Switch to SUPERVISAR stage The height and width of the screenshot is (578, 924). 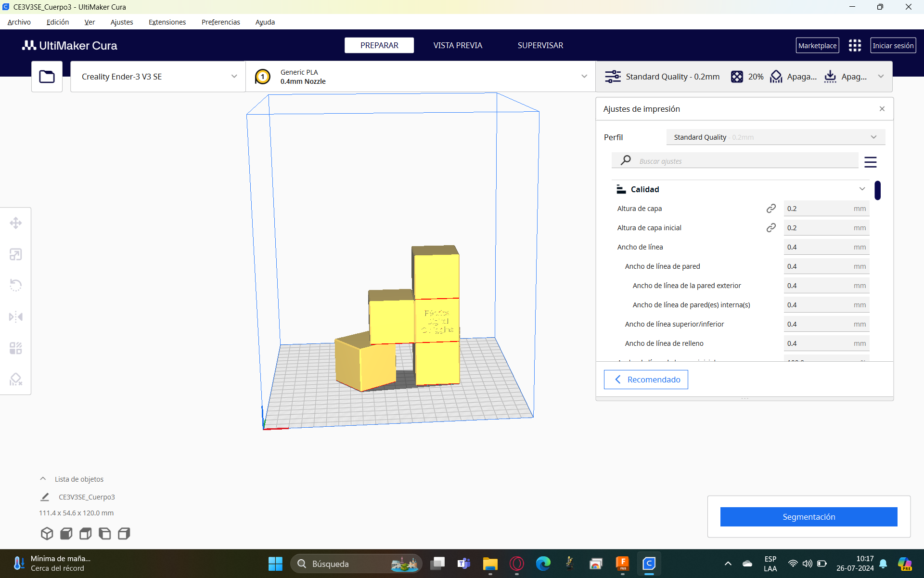tap(540, 45)
